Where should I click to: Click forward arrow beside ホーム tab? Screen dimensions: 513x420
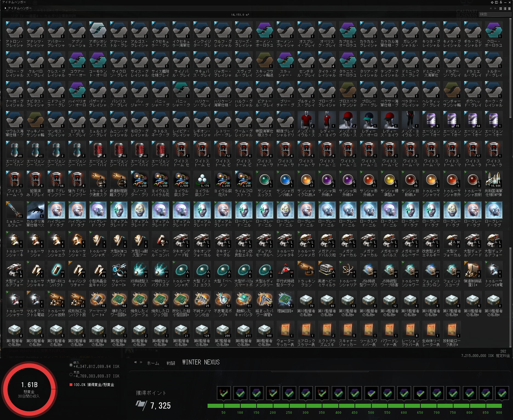pos(141,362)
